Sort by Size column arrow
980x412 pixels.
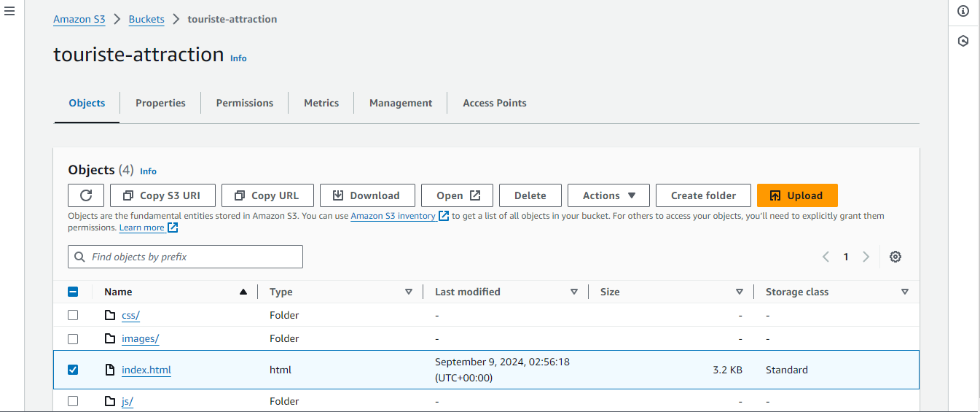[x=740, y=292]
